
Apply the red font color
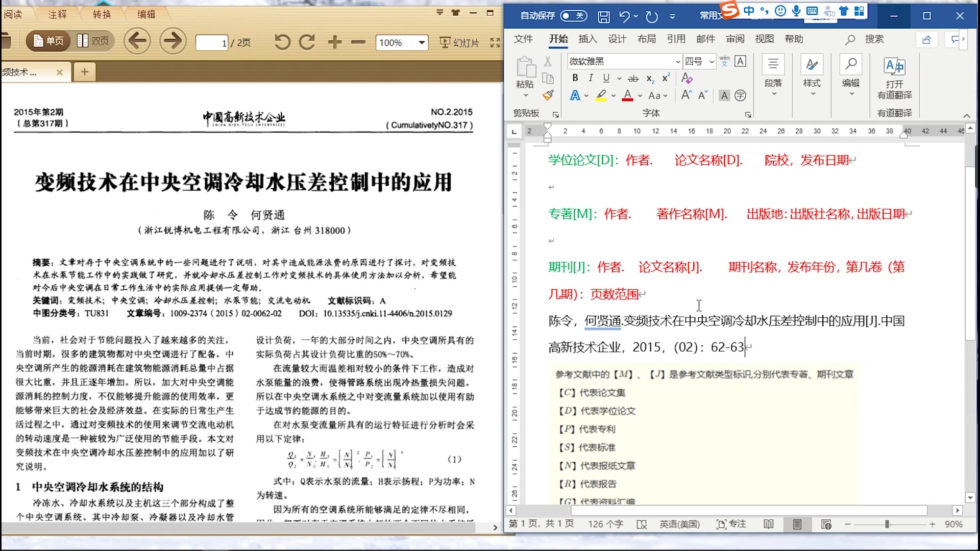(x=627, y=95)
